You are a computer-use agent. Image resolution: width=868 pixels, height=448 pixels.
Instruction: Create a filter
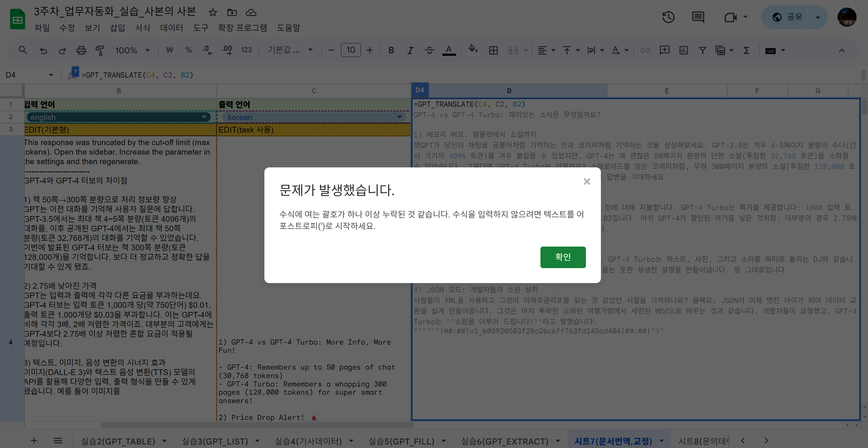pos(702,51)
